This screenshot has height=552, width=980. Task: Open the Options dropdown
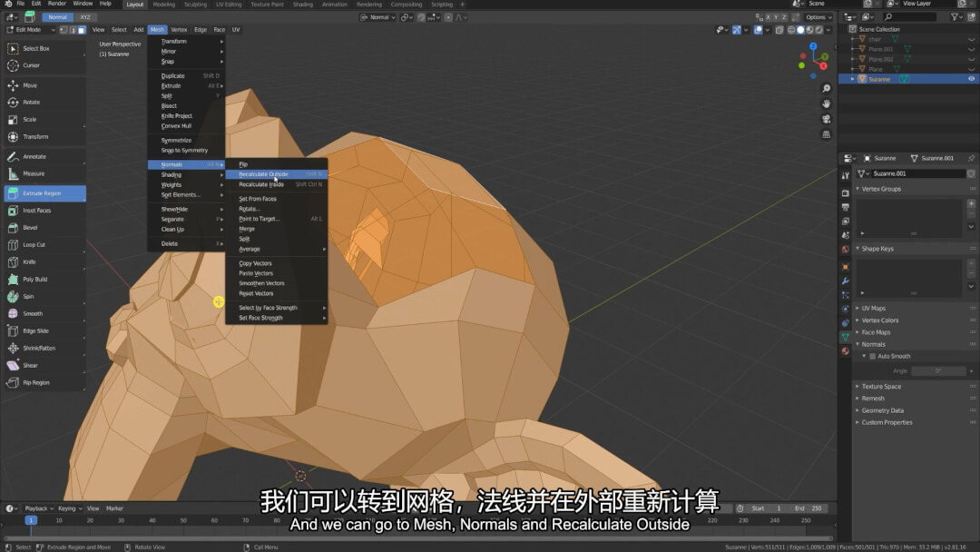point(818,17)
